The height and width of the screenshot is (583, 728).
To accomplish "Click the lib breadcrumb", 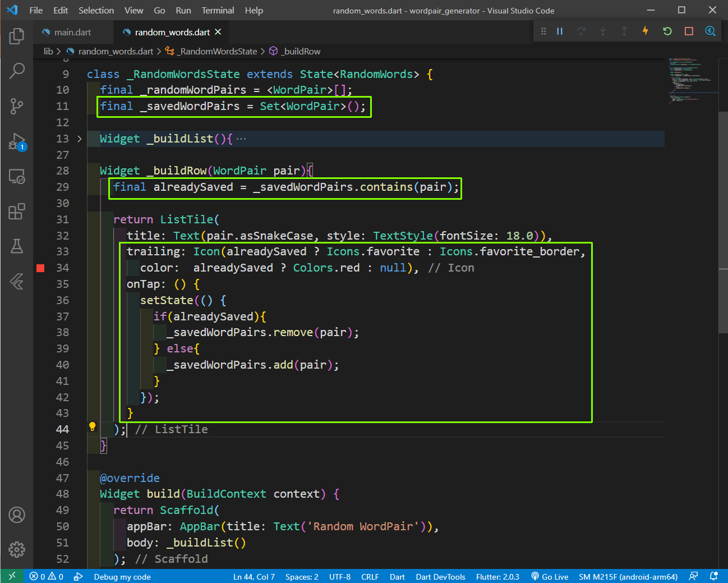I will pos(48,51).
